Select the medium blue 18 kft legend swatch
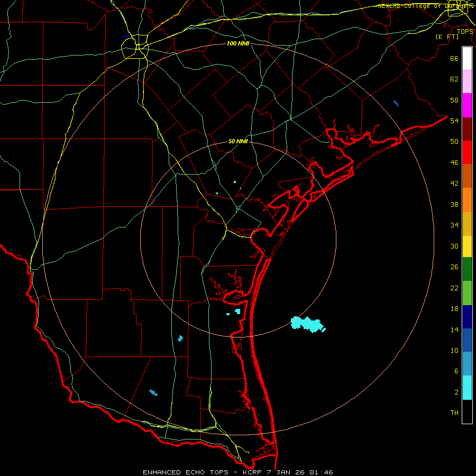 click(467, 340)
